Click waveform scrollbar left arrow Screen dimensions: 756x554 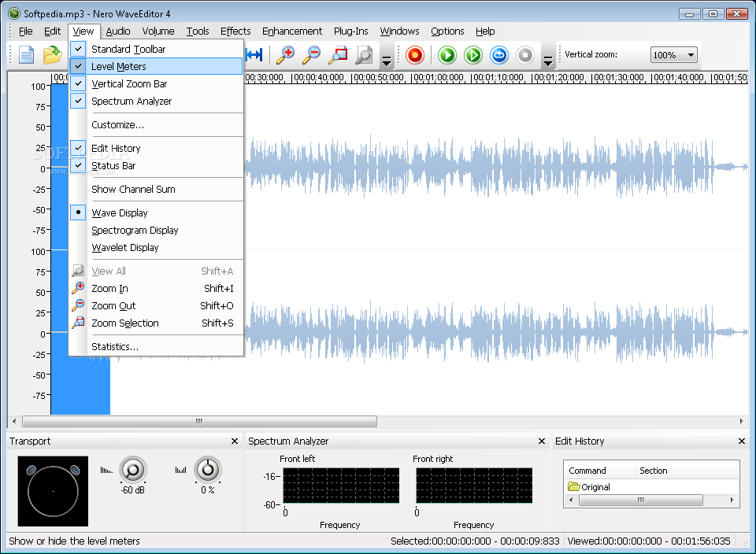point(14,422)
